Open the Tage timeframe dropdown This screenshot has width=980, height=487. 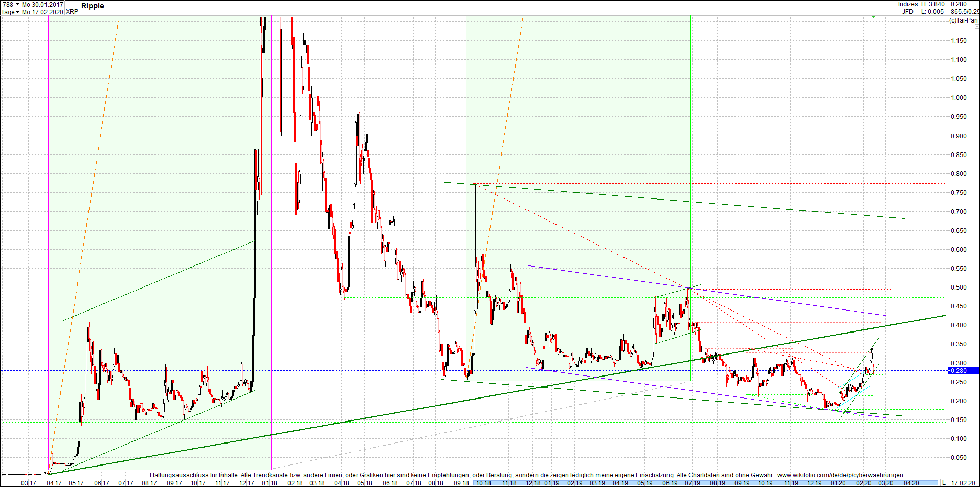(x=8, y=12)
